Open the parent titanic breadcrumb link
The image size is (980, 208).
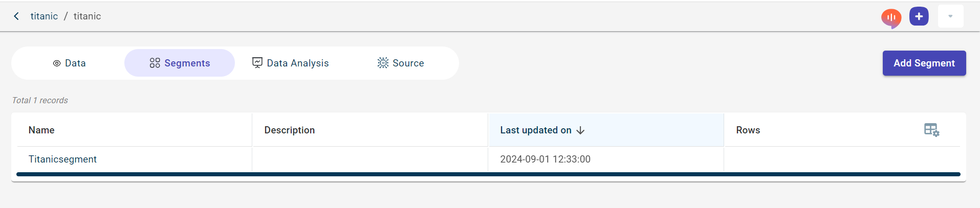[x=44, y=16]
